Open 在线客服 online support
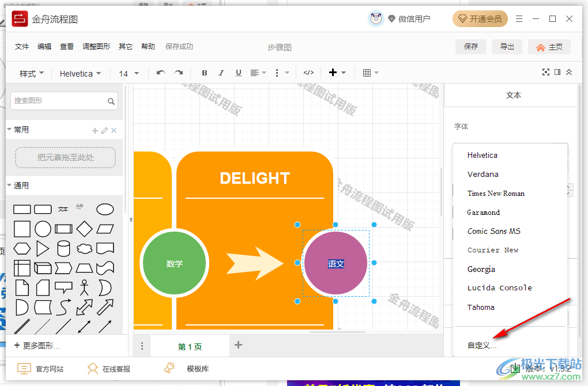The width and height of the screenshot is (588, 386). [109, 369]
